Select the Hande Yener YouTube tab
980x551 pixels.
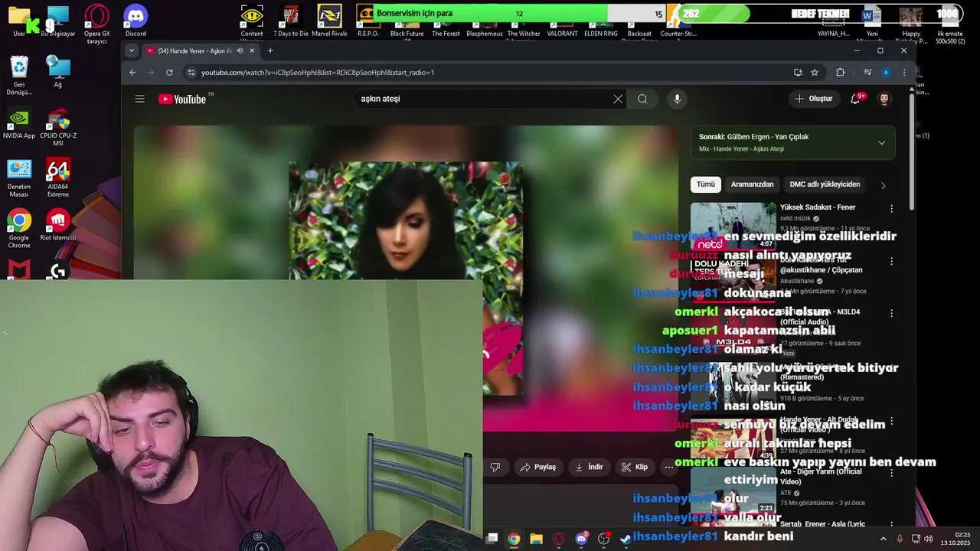pyautogui.click(x=201, y=51)
